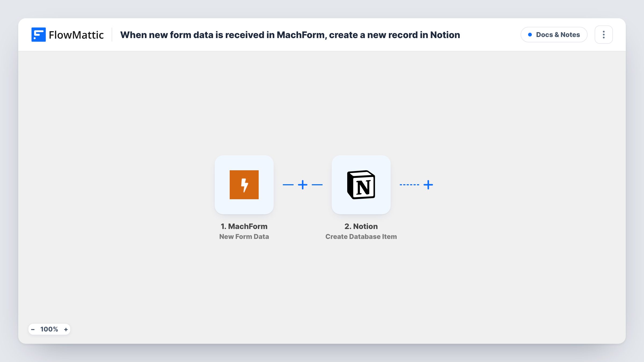Open the three-dot options menu
644x362 pixels.
coord(603,35)
